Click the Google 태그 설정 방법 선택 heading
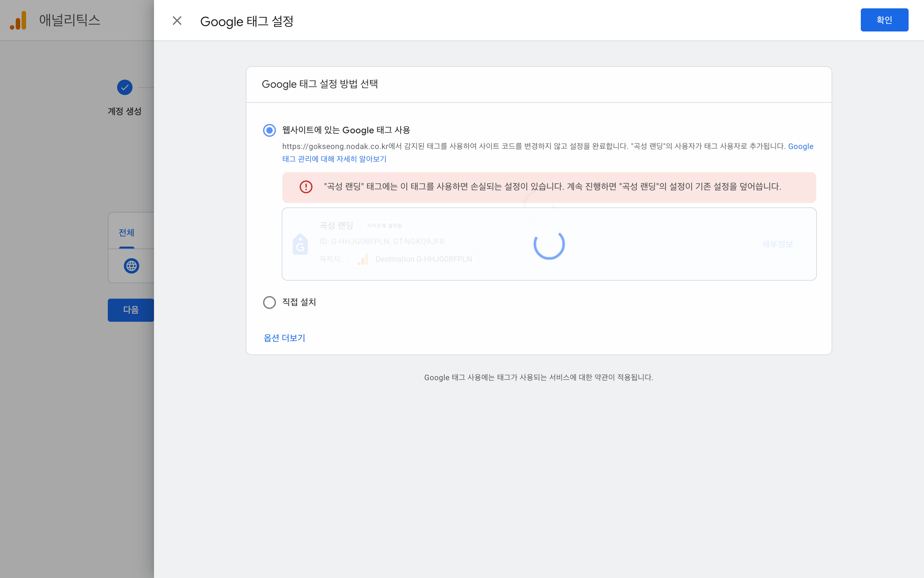The image size is (924, 578). click(x=320, y=84)
